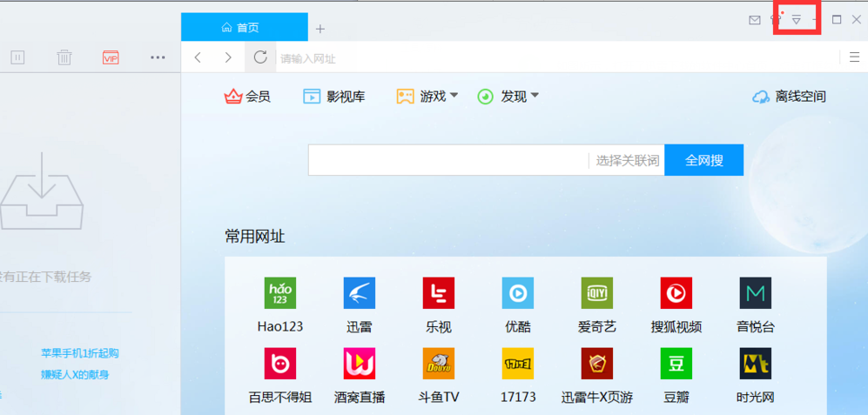Image resolution: width=868 pixels, height=415 pixels.
Task: Open the main menu triangle icon
Action: [796, 20]
